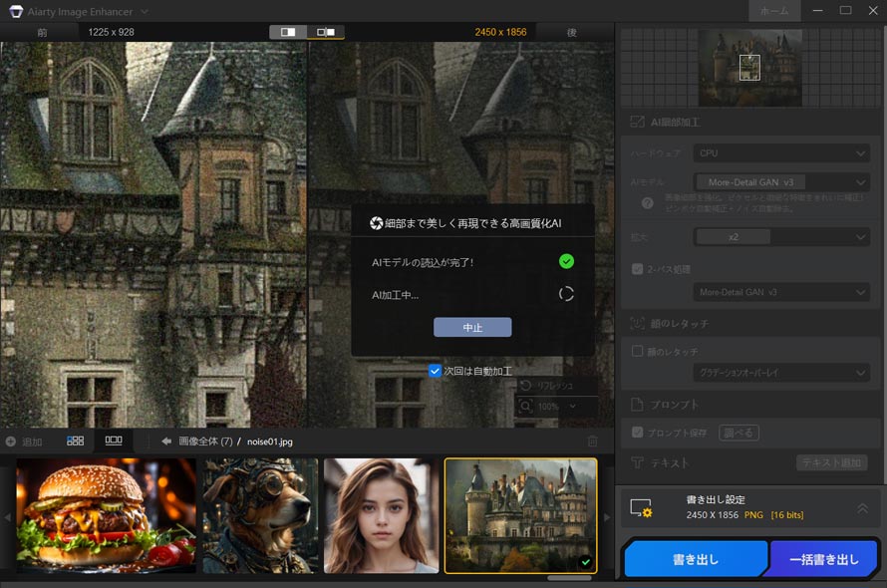Expand the export settings chevron
Screen dimensions: 887x588
[x=862, y=508]
